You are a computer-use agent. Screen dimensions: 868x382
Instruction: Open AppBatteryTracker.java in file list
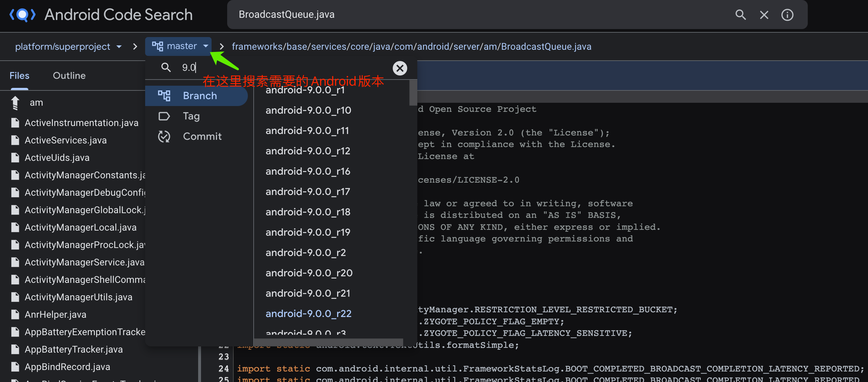coord(74,349)
